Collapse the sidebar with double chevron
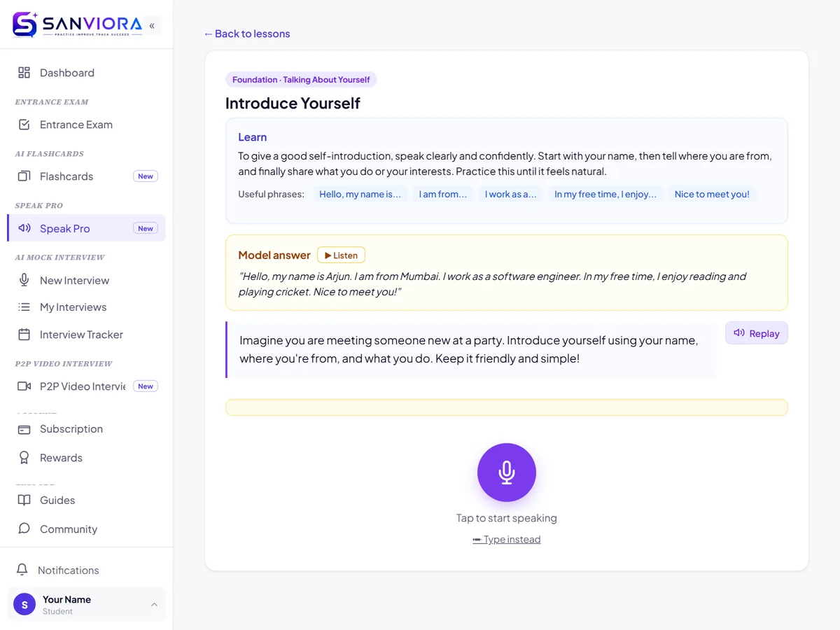The height and width of the screenshot is (630, 840). tap(152, 26)
